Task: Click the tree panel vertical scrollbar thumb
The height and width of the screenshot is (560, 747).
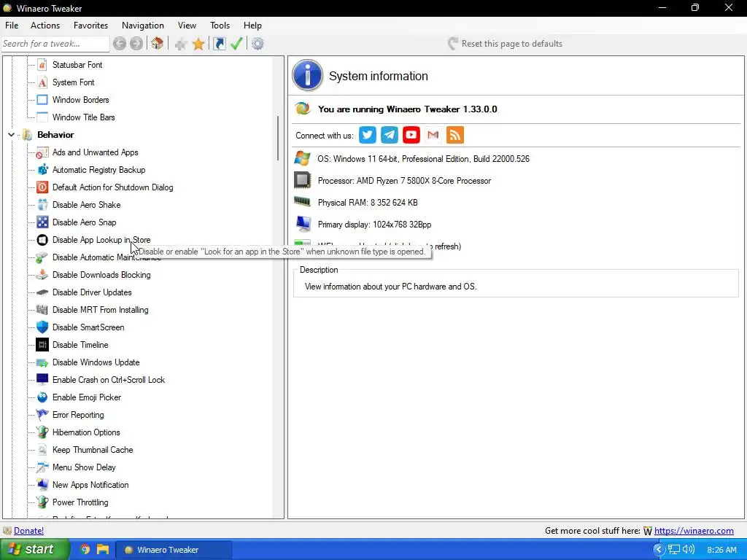Action: coord(278,138)
